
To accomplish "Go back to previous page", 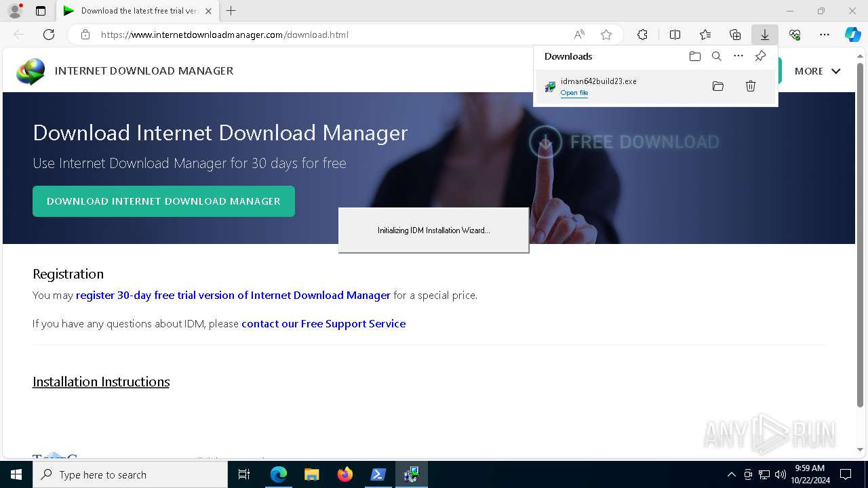I will [19, 35].
